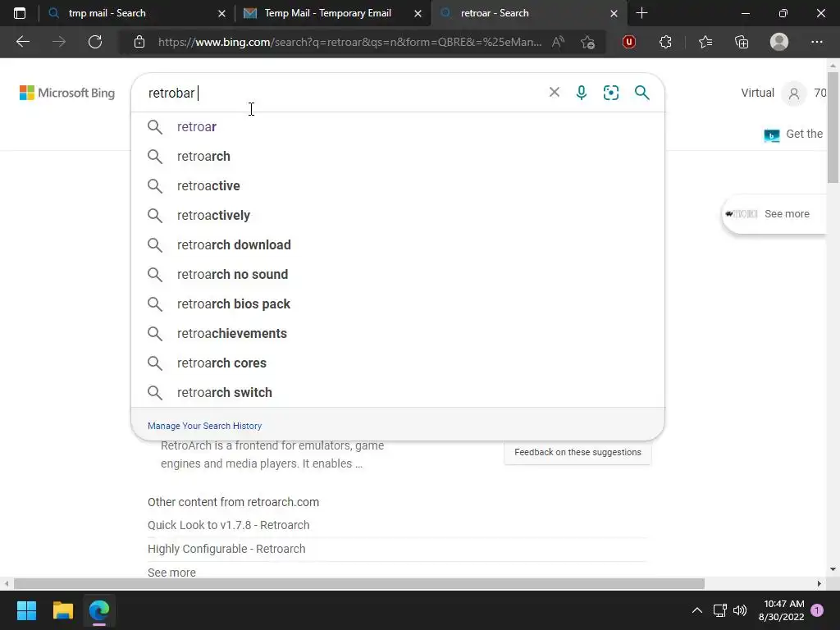
Task: Click the horizontal scrollbar thumb
Action: [x=359, y=583]
